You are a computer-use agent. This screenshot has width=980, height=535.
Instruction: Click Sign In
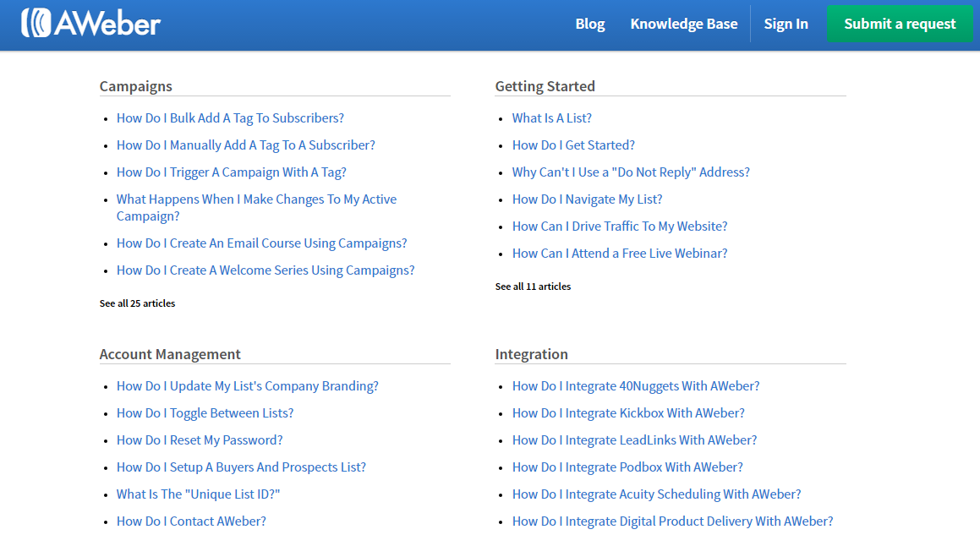tap(786, 24)
